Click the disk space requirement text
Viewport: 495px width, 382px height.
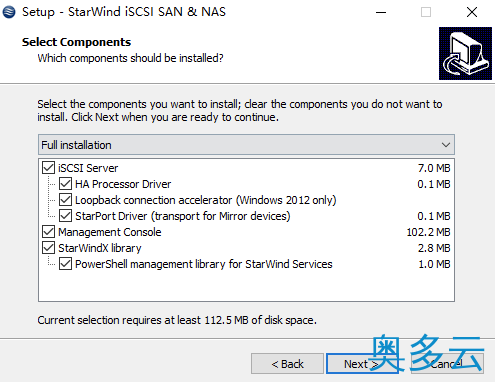[x=177, y=320]
